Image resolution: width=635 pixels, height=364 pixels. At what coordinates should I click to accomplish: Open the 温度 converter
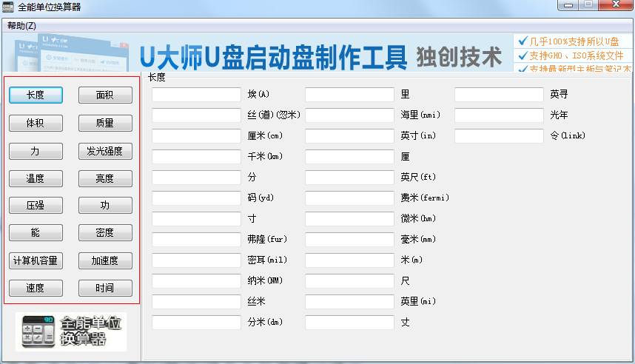point(36,178)
